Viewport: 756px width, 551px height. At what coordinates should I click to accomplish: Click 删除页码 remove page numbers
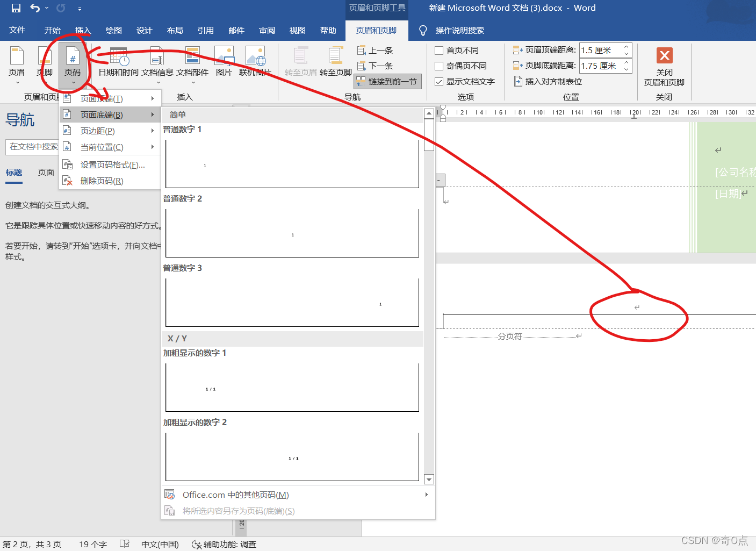coord(102,181)
